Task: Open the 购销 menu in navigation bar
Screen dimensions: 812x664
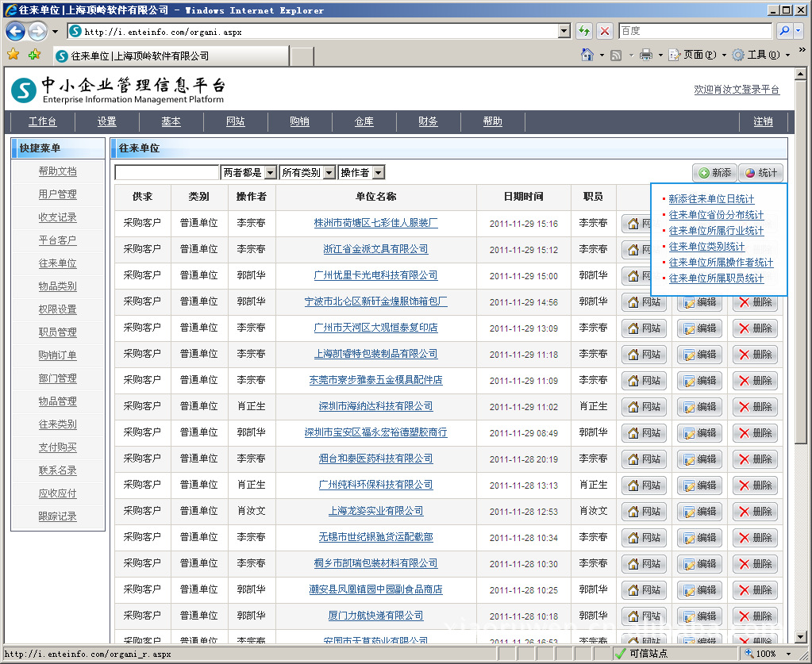Action: pyautogui.click(x=299, y=121)
